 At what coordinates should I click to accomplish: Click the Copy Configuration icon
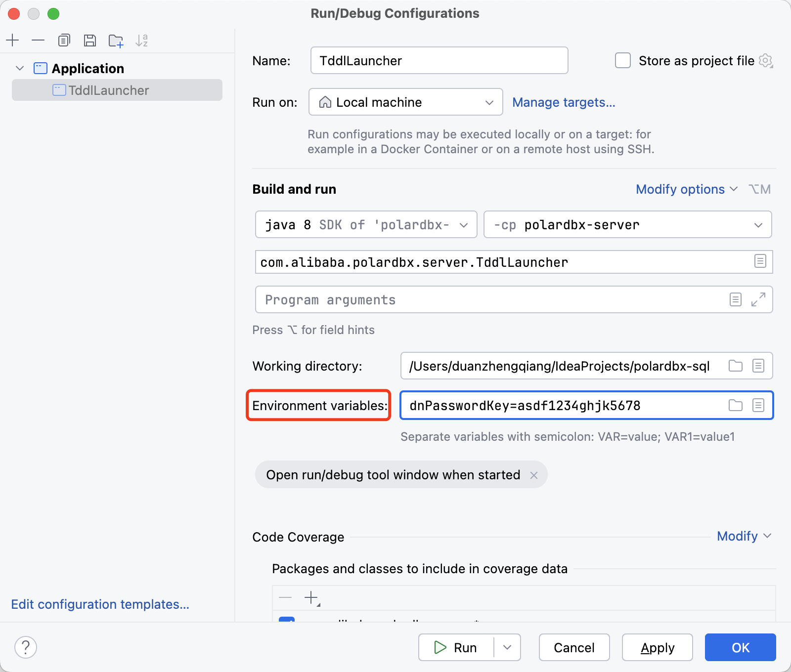(x=64, y=40)
